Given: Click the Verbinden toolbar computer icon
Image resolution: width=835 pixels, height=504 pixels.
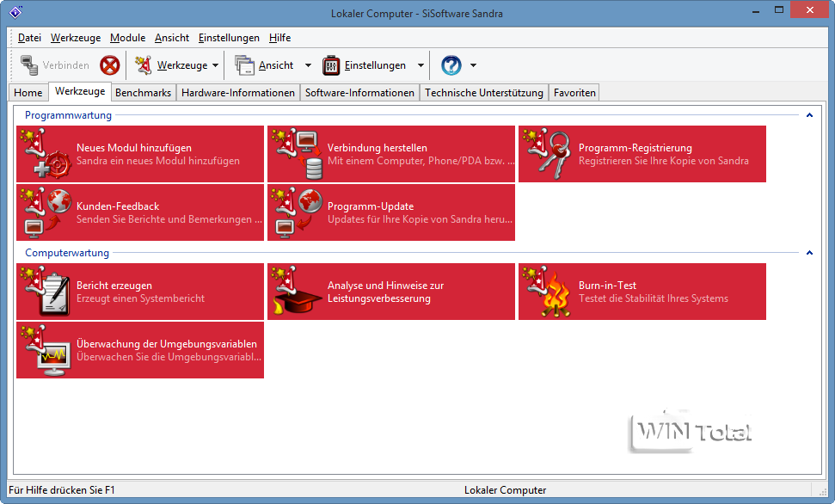Looking at the screenshot, I should (x=29, y=65).
